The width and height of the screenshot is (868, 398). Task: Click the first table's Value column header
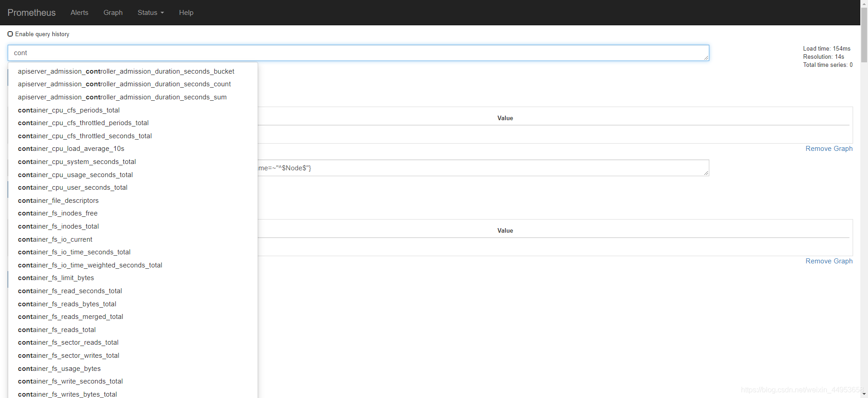[x=505, y=118]
